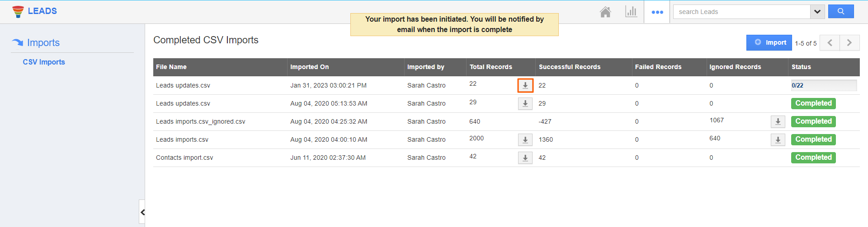Download total records for Aug 04 05:13:53 import

525,104
